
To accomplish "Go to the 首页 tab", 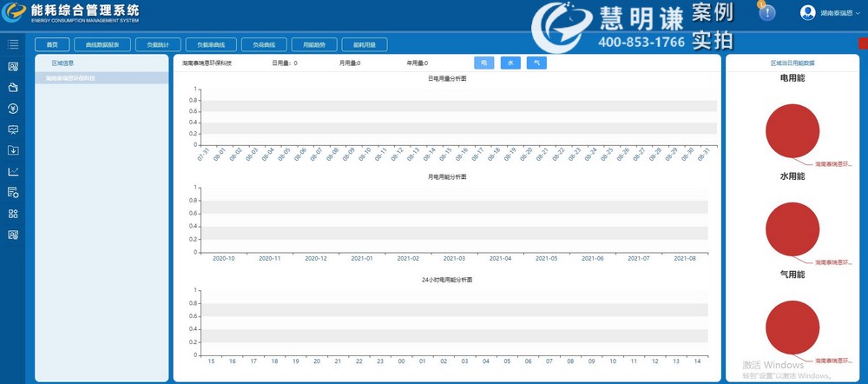I will [52, 44].
